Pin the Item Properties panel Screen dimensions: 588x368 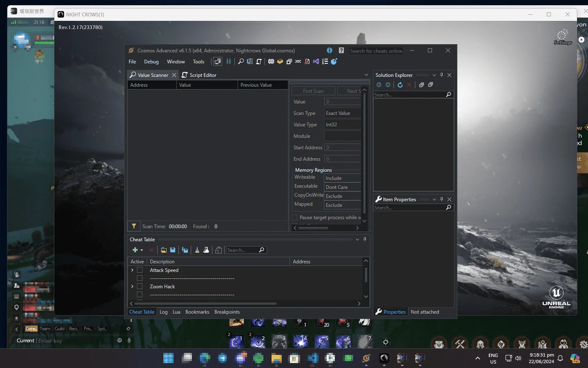441,199
